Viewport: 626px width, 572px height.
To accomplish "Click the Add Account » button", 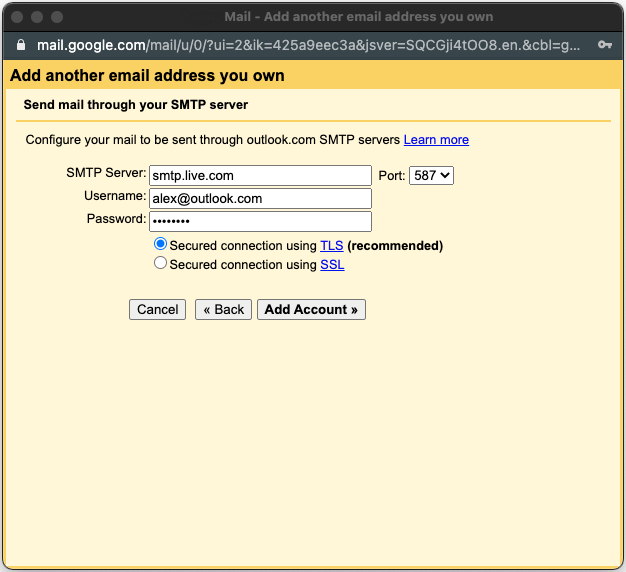I will [x=311, y=309].
